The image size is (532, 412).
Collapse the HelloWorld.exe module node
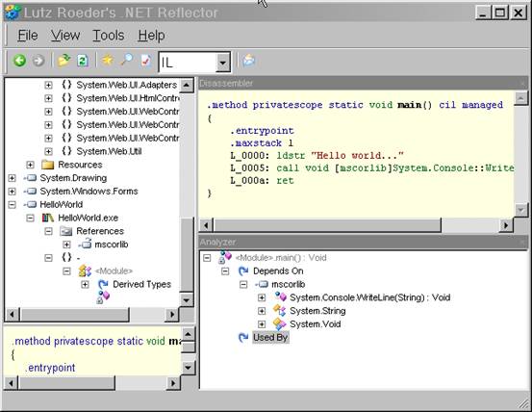pyautogui.click(x=30, y=218)
